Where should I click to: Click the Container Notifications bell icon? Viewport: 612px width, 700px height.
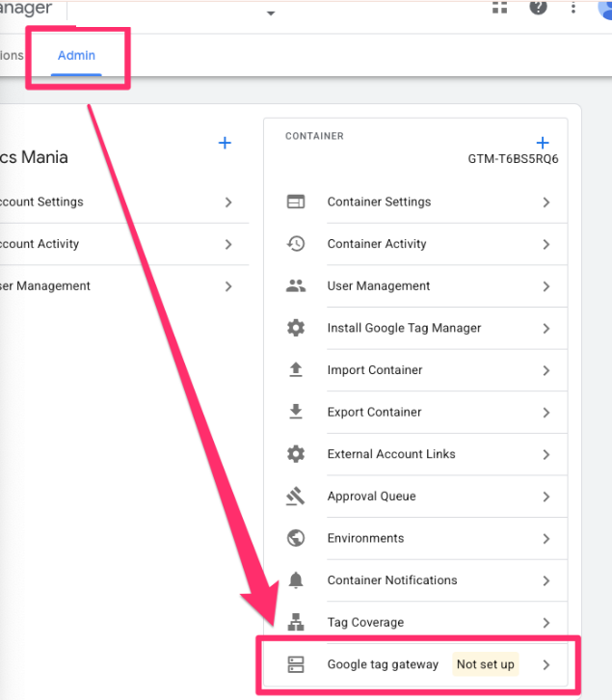(296, 579)
